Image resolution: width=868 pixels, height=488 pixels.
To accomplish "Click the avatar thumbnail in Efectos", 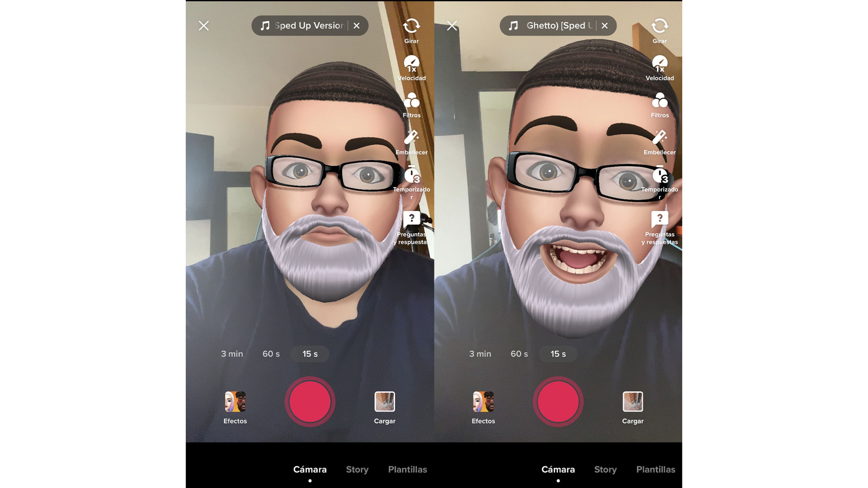I will pos(235,402).
